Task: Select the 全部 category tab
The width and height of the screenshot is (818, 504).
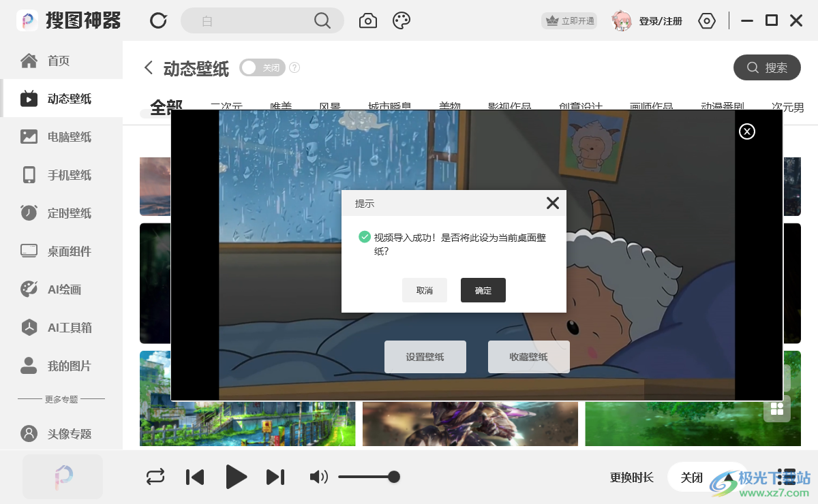Action: [x=166, y=106]
